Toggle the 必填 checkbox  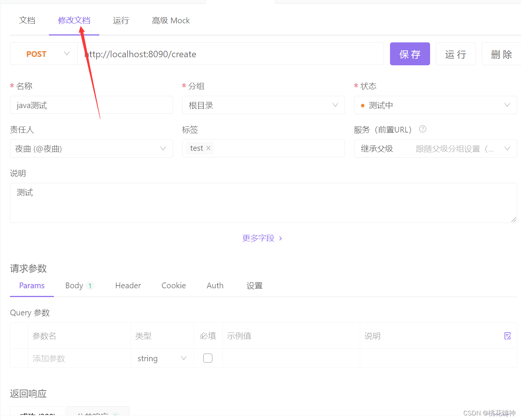[208, 358]
